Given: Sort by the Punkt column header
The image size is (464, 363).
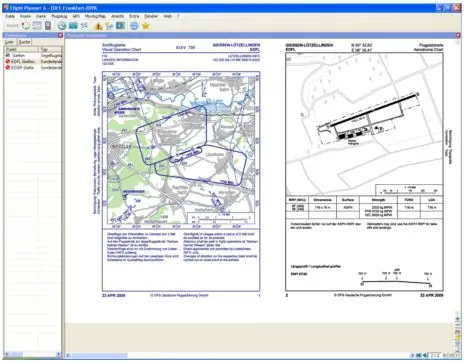Looking at the screenshot, I should point(22,49).
